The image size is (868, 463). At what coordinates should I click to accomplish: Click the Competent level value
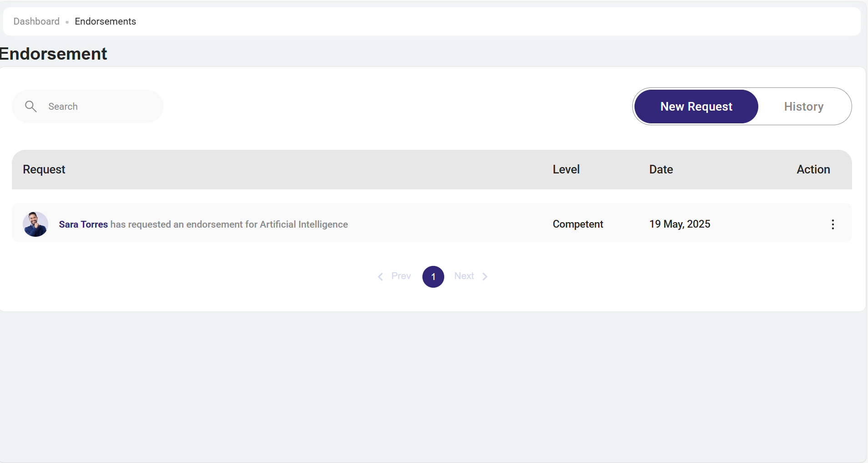pos(578,224)
